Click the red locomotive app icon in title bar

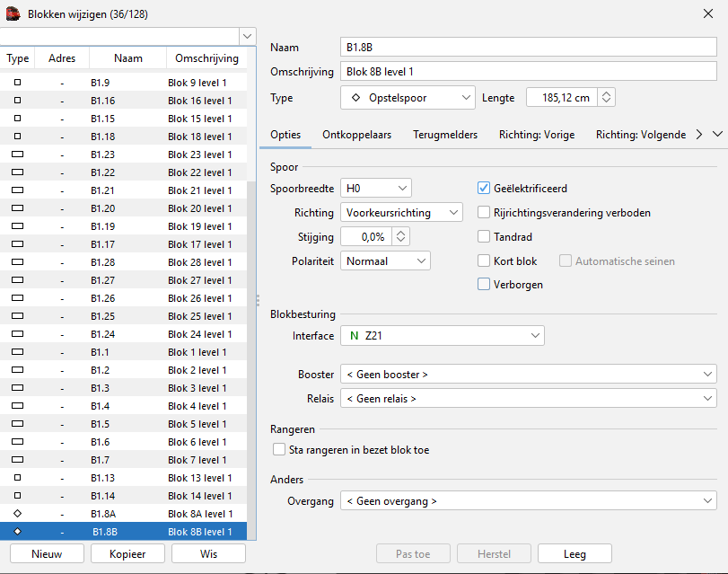(13, 14)
